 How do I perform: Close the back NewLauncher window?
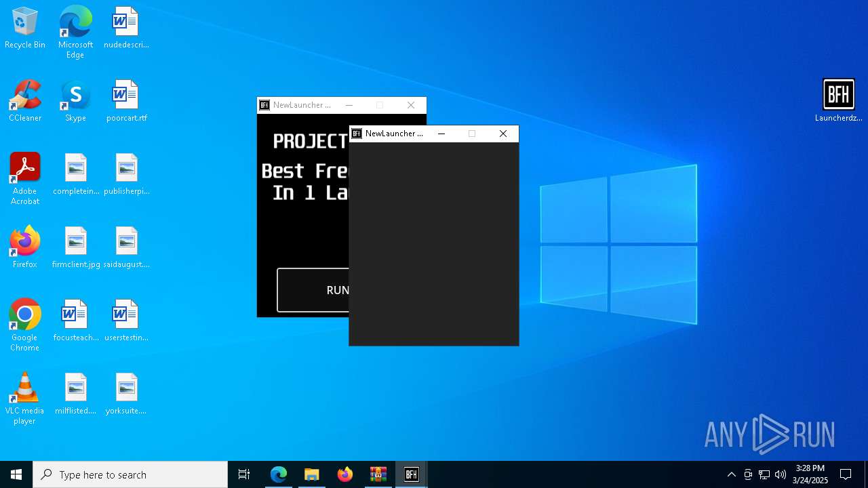411,105
